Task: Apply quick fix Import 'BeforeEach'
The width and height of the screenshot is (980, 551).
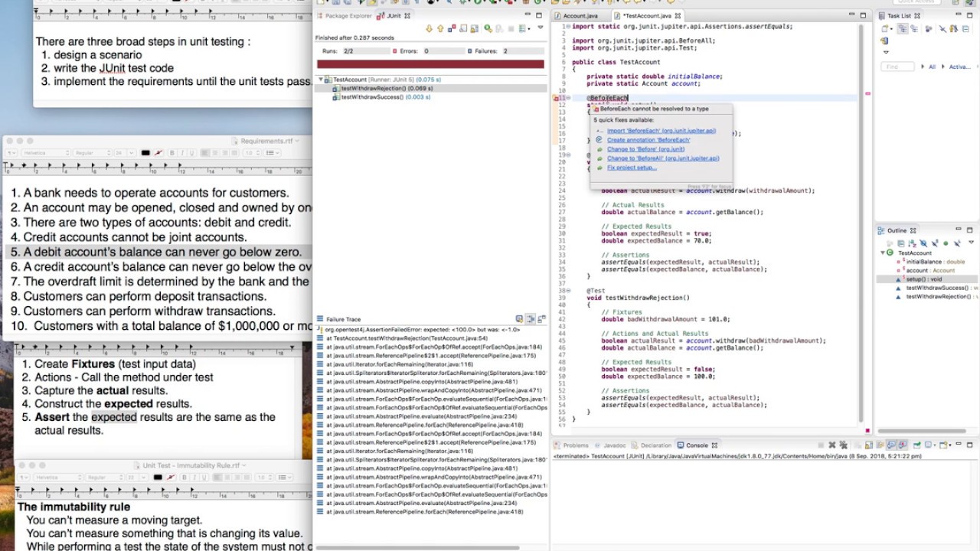Action: [661, 131]
